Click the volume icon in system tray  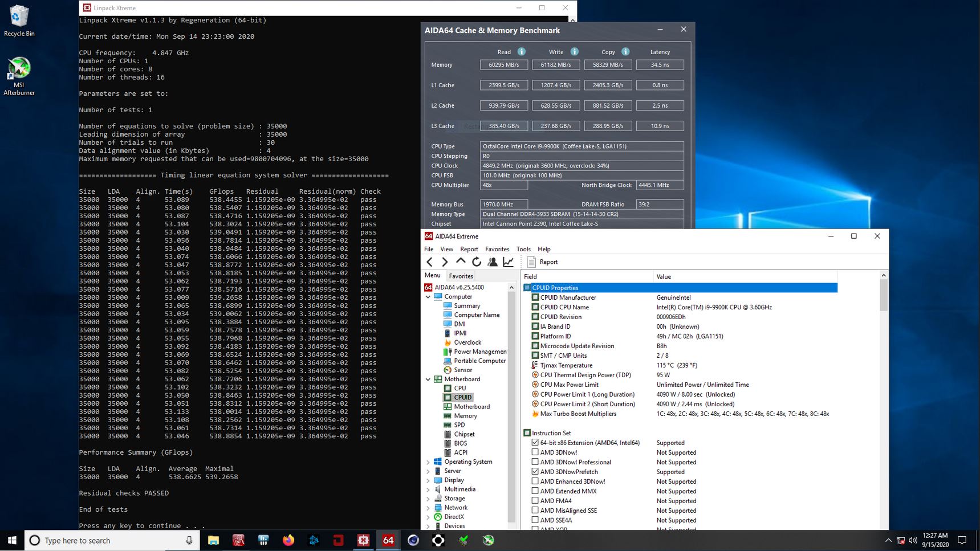click(913, 540)
